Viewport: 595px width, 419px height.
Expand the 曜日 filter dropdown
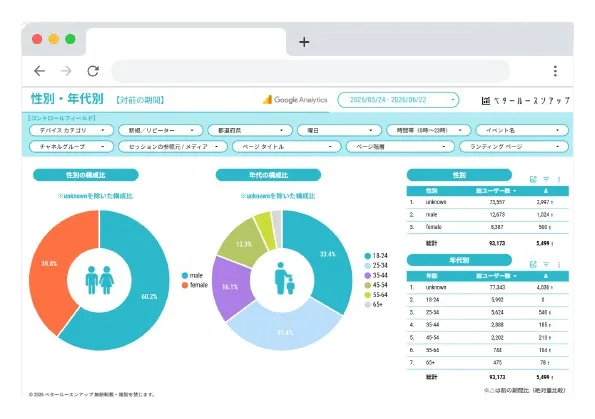tap(339, 130)
